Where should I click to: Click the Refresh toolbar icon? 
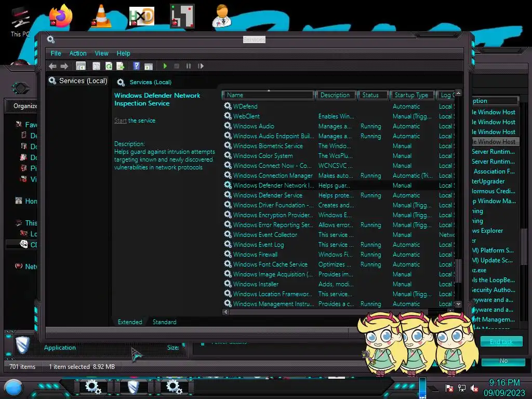(109, 66)
